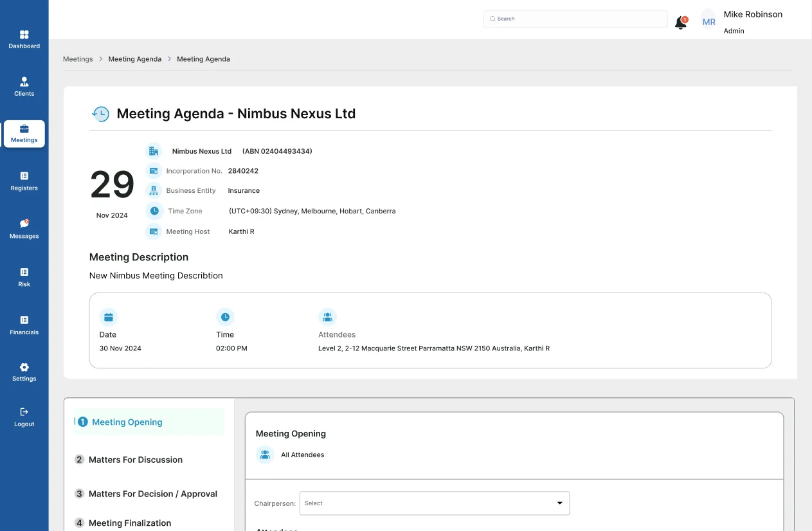Click the Meetings breadcrumb link
This screenshot has width=812, height=531.
point(78,59)
